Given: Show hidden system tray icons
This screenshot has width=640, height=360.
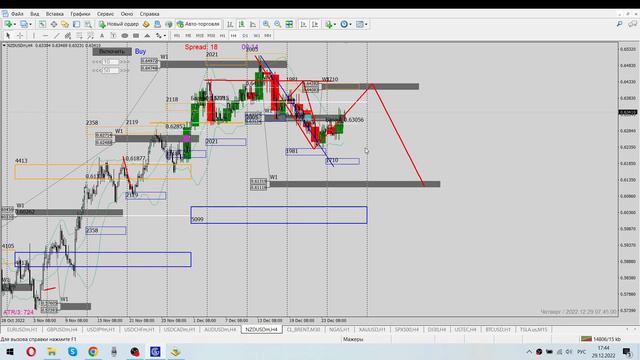Looking at the screenshot, I should point(529,352).
